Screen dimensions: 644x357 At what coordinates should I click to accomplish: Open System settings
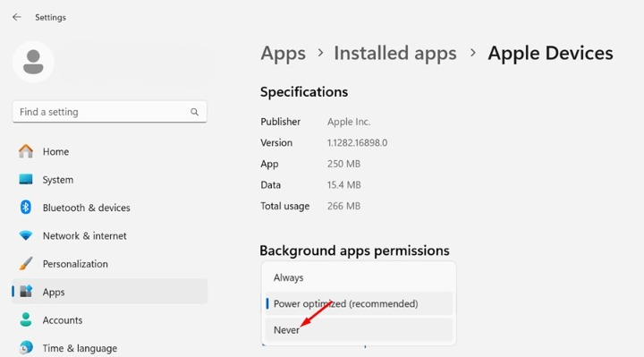(x=110, y=180)
